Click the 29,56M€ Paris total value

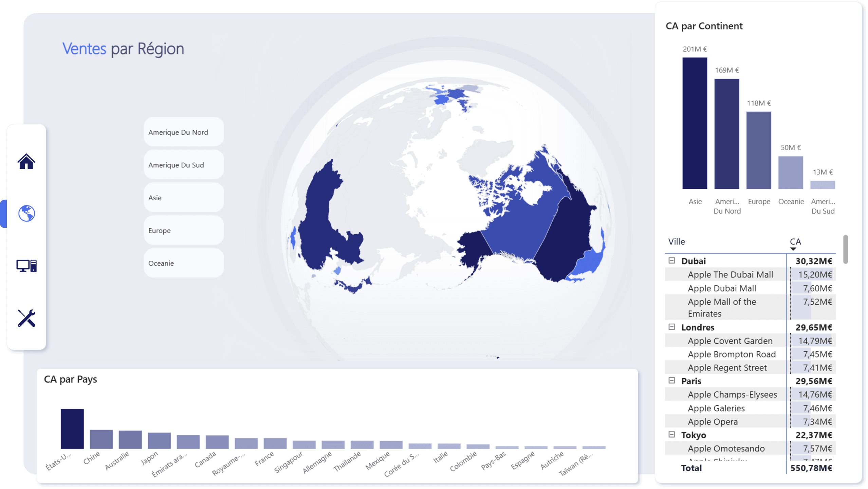(814, 381)
